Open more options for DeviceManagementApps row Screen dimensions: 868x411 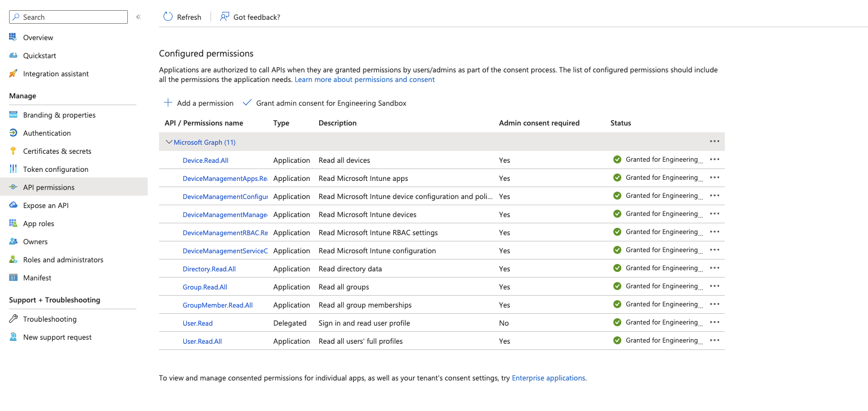pyautogui.click(x=715, y=178)
